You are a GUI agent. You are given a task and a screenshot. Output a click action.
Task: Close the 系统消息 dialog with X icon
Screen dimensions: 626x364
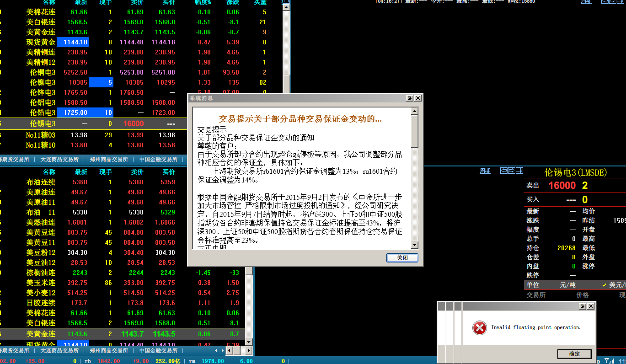417,98
